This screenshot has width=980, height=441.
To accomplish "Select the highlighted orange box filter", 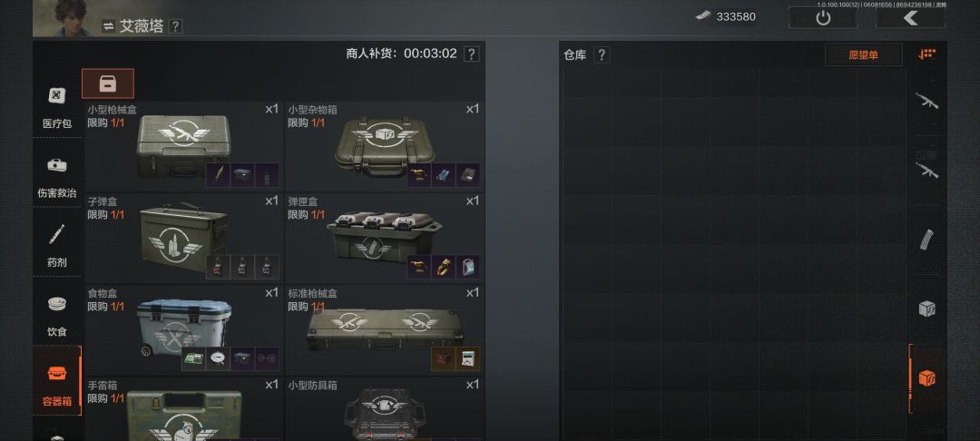I will click(926, 377).
